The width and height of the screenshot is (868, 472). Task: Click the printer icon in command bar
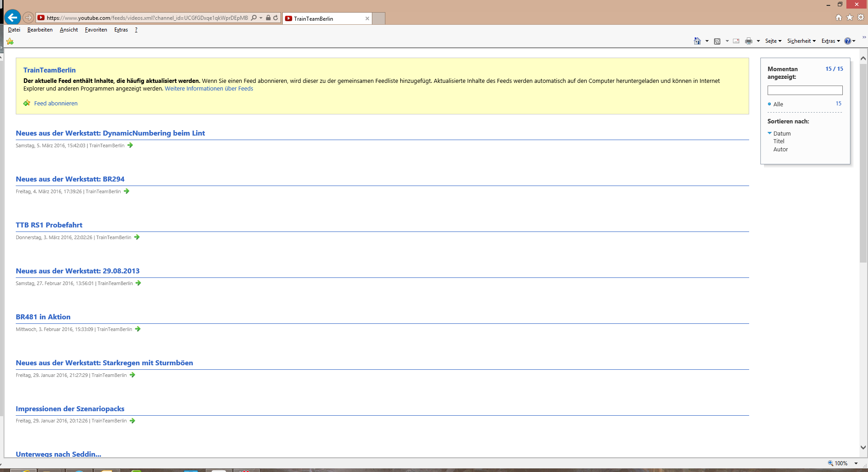tap(748, 41)
